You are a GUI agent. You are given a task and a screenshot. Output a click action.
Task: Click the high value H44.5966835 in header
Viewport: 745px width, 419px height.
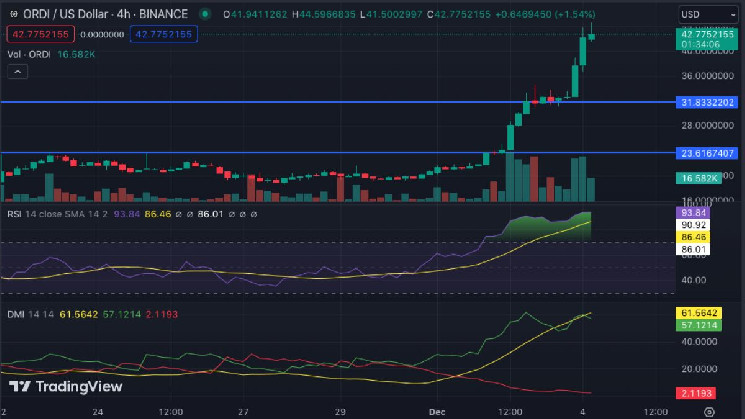coord(324,14)
